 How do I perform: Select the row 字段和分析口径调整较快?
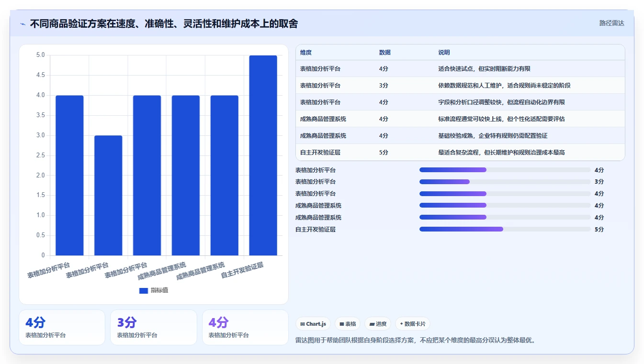tap(460, 102)
